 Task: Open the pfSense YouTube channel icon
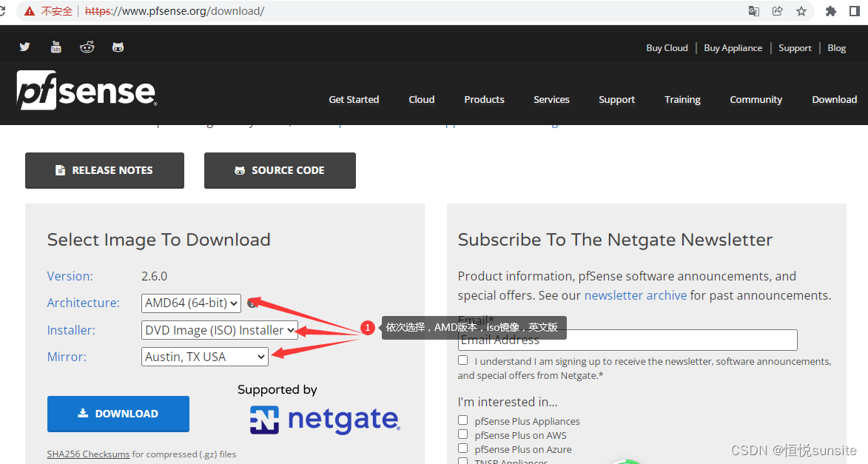(x=56, y=47)
